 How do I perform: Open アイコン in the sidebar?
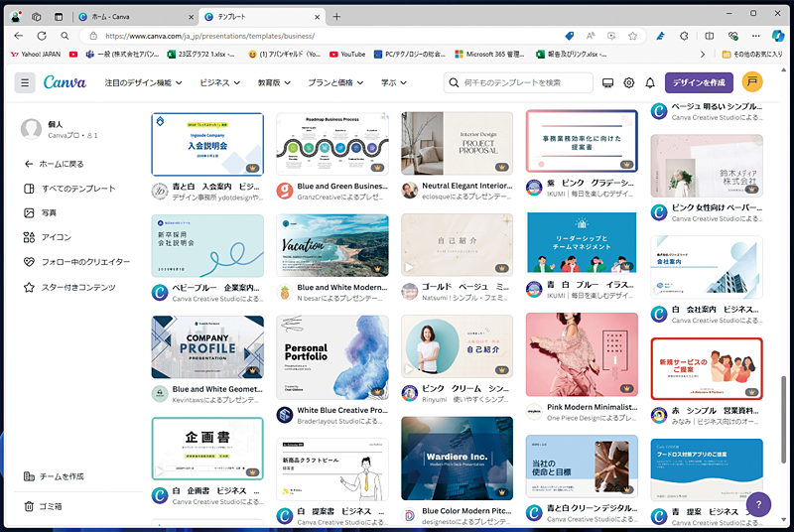pos(48,237)
